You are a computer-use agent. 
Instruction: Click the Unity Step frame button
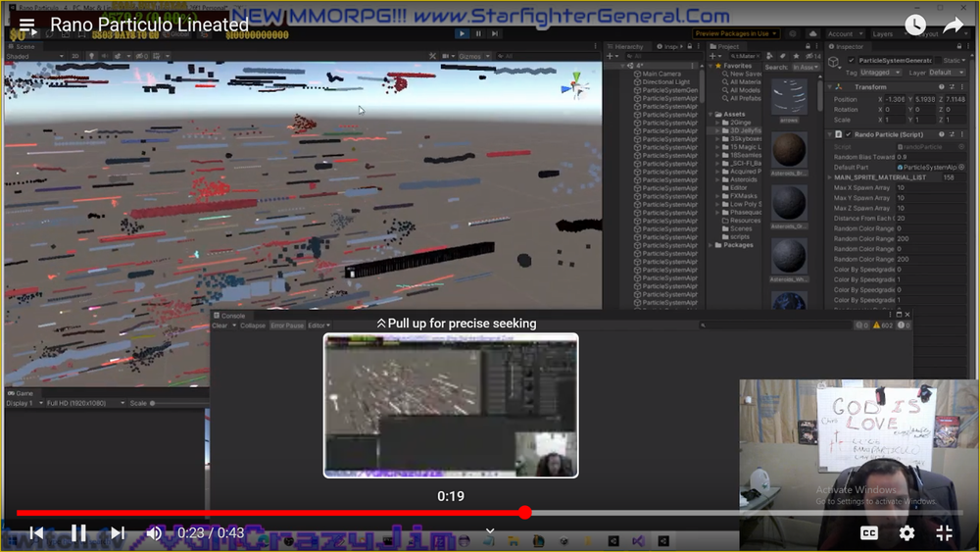(495, 33)
